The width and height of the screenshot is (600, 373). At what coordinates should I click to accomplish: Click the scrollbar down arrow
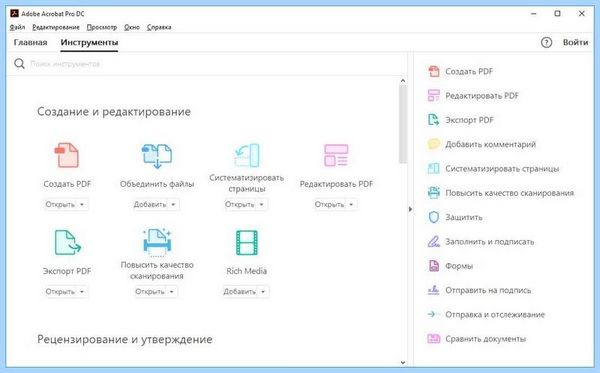point(403,362)
